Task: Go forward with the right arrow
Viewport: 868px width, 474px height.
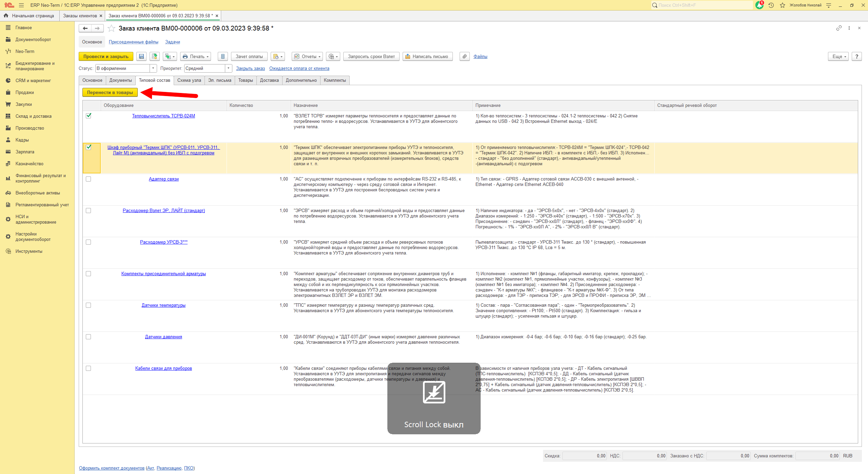Action: [97, 28]
